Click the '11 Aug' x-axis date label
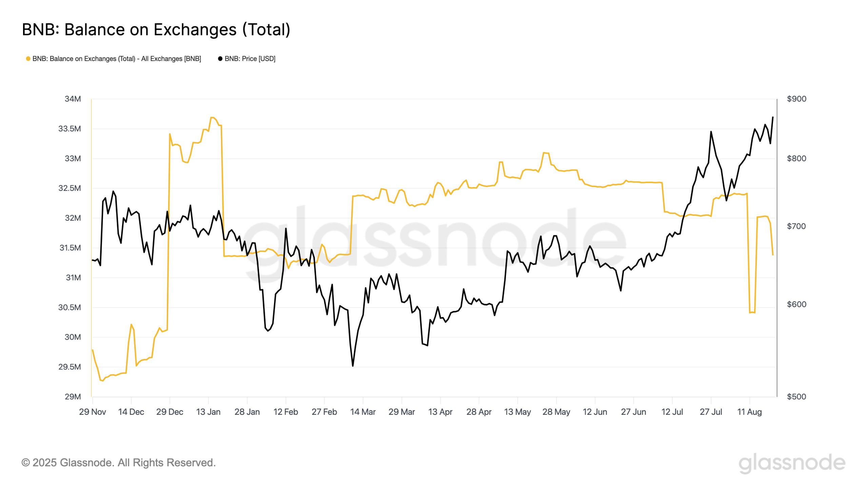 pyautogui.click(x=749, y=412)
